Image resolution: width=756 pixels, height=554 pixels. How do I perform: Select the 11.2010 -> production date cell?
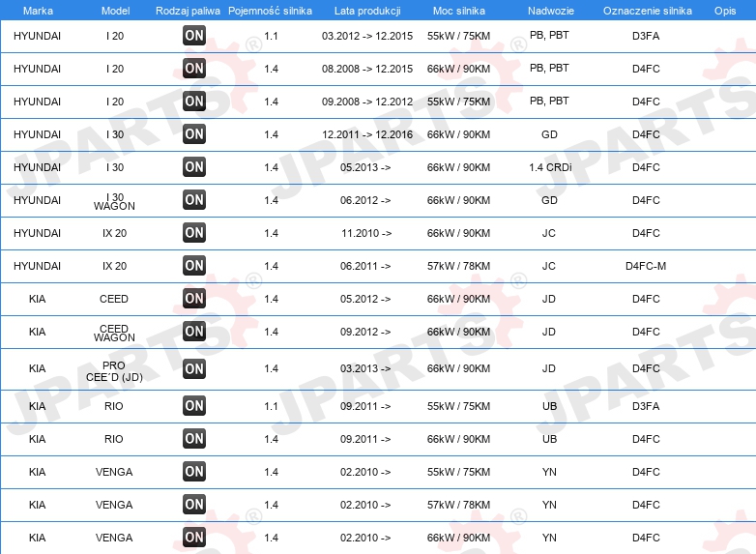366,233
